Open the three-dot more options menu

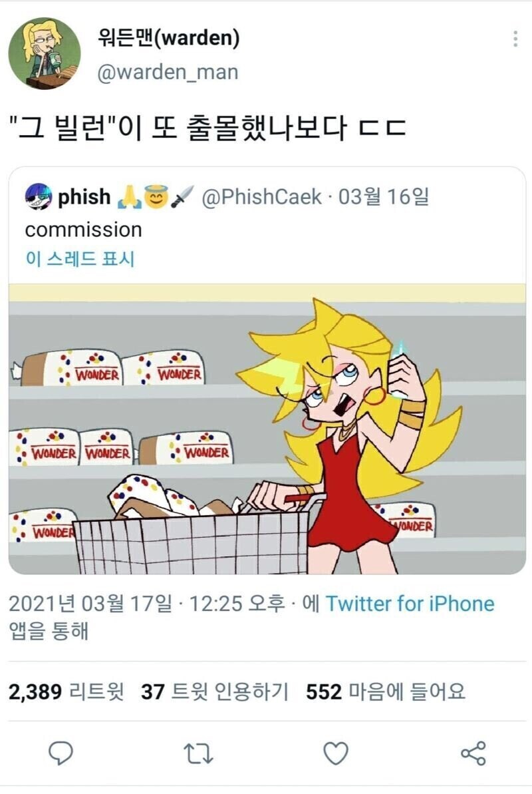515,39
